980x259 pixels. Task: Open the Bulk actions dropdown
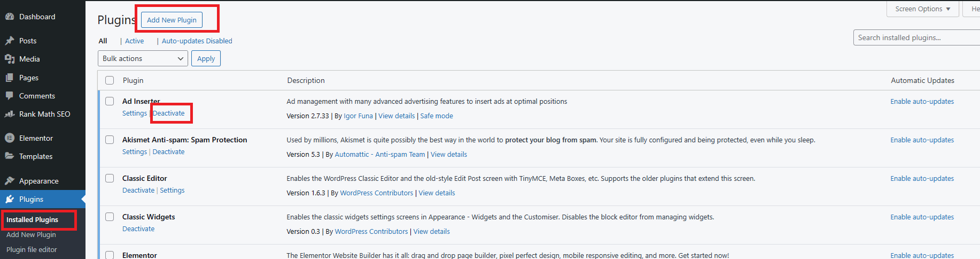(143, 58)
